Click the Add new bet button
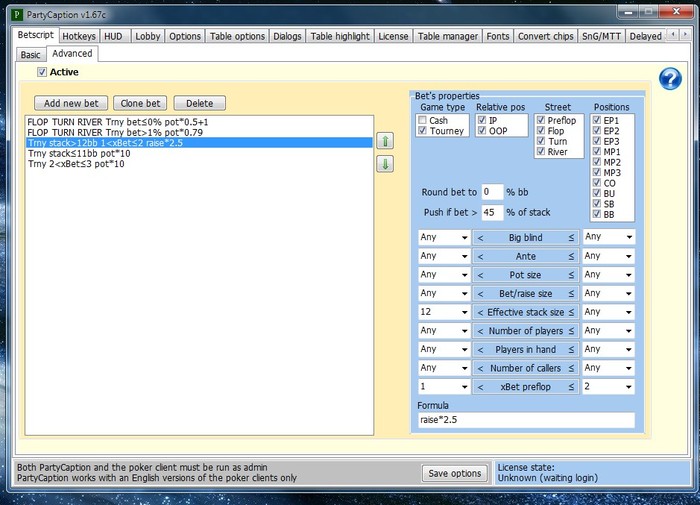The width and height of the screenshot is (700, 505). [x=71, y=103]
